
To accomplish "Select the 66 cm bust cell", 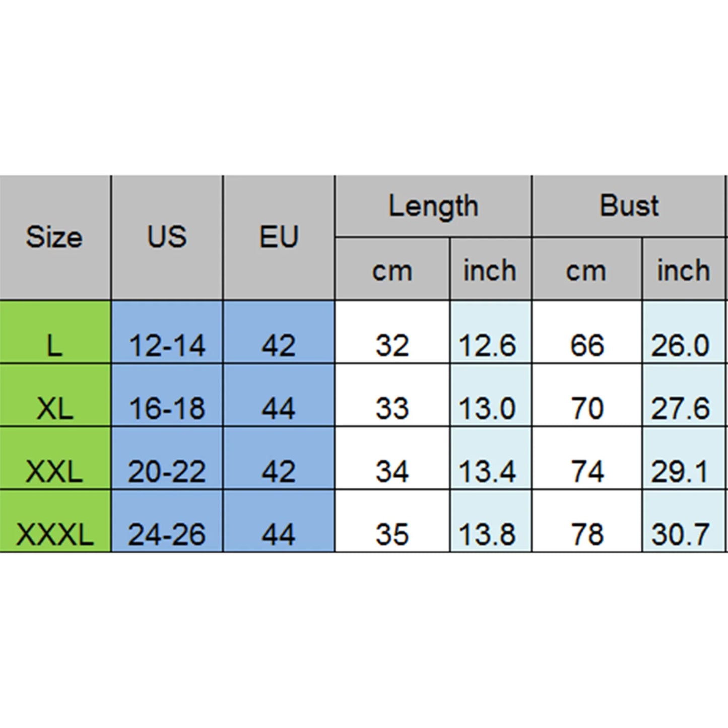I will tap(587, 333).
